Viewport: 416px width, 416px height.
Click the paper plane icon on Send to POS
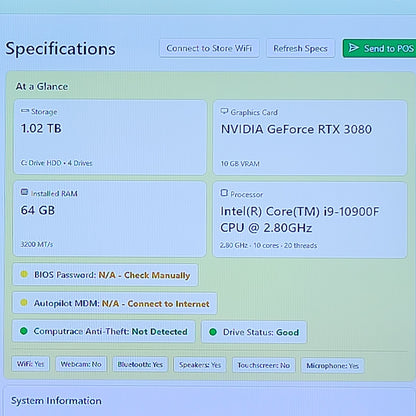pyautogui.click(x=354, y=48)
